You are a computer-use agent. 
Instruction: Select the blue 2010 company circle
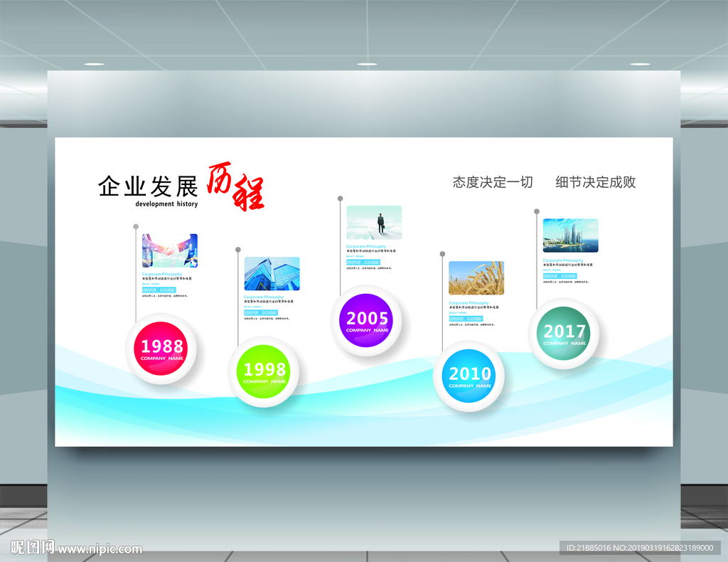469,375
